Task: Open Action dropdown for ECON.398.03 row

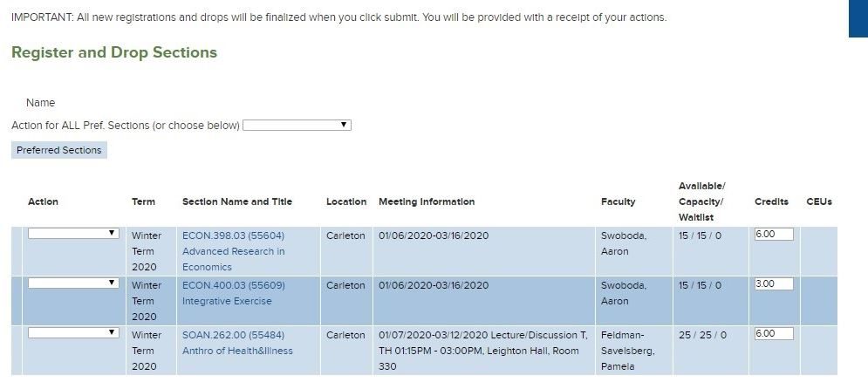Action: 73,234
